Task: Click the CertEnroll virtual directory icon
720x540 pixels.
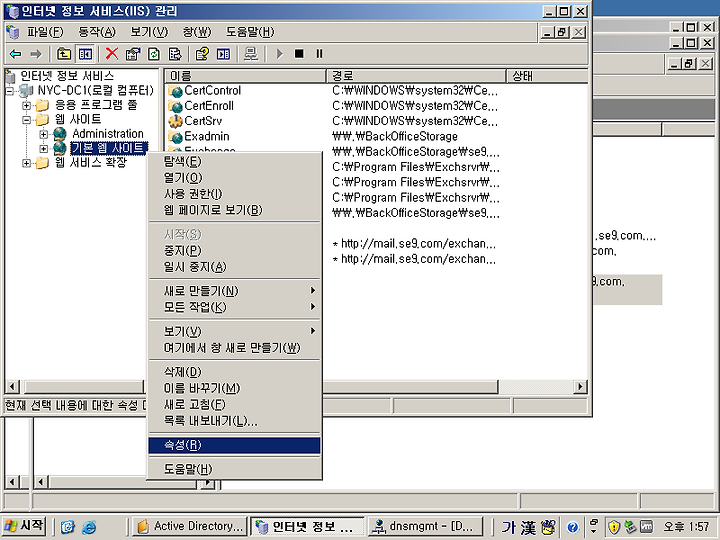Action: [175, 106]
